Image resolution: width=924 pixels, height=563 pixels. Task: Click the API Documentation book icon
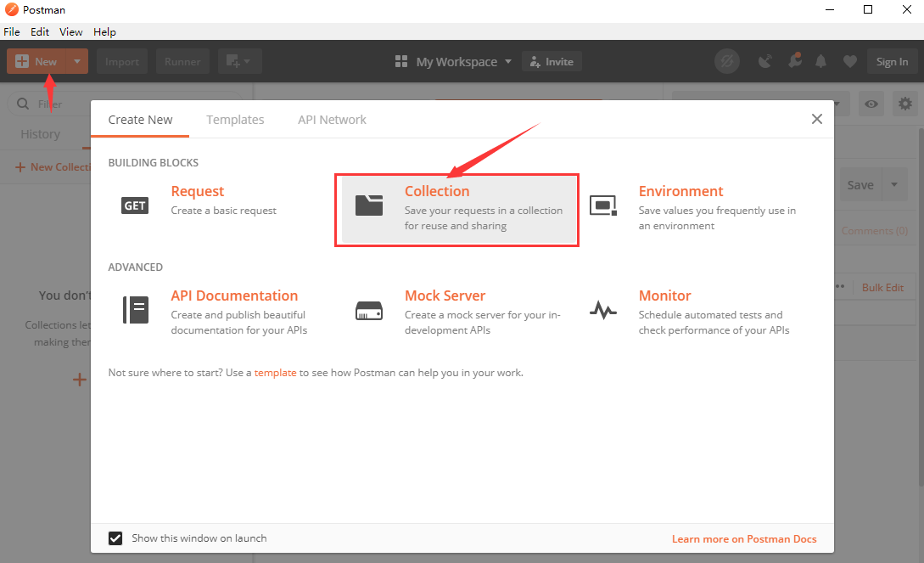tap(136, 309)
